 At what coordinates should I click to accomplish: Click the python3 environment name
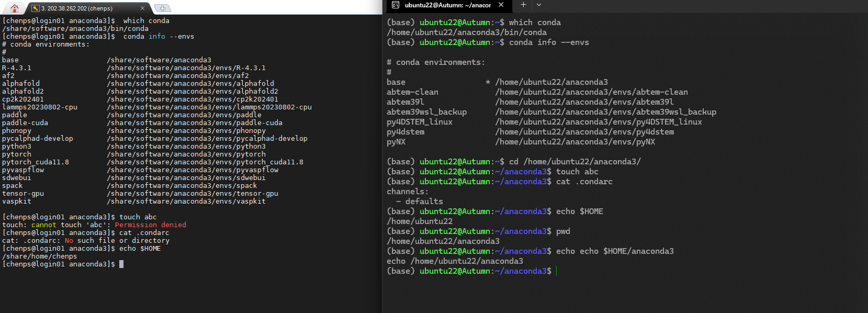[x=17, y=147]
